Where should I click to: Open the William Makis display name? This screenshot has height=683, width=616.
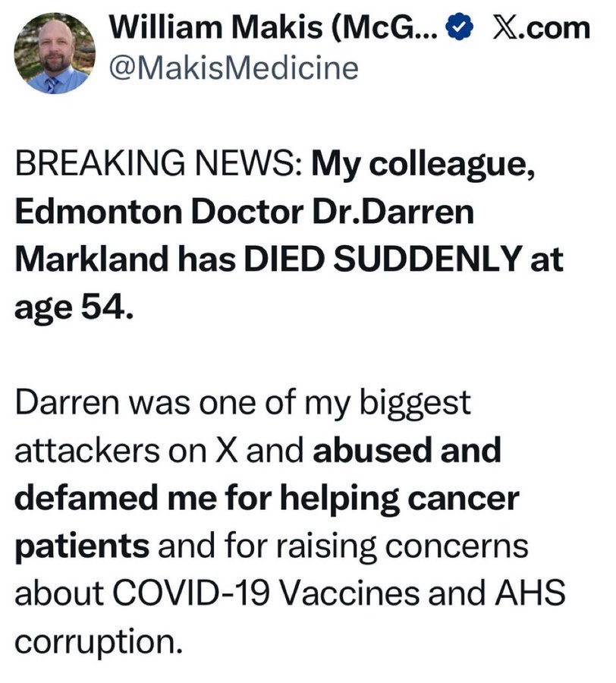click(x=272, y=28)
